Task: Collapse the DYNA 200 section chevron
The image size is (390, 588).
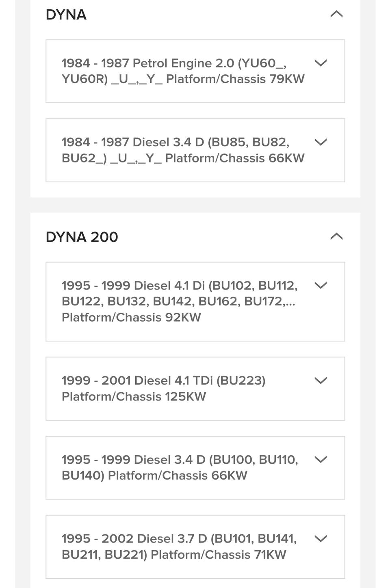Action: [336, 236]
